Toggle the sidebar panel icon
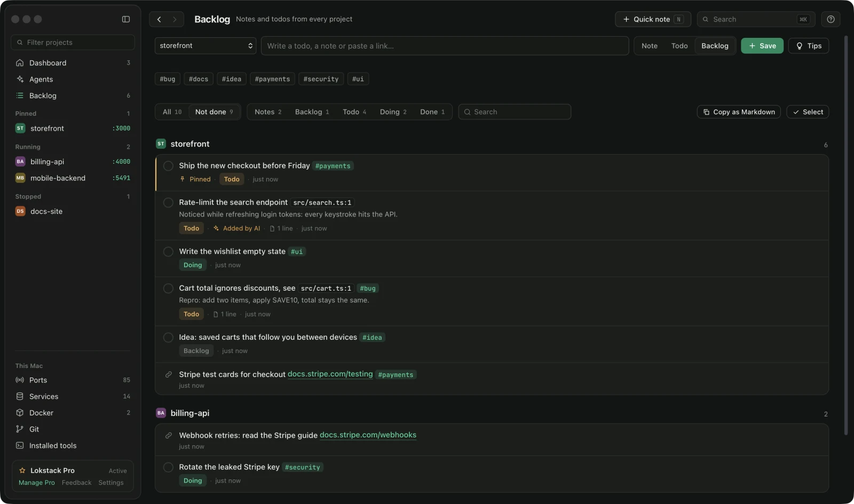854x504 pixels. 126,19
